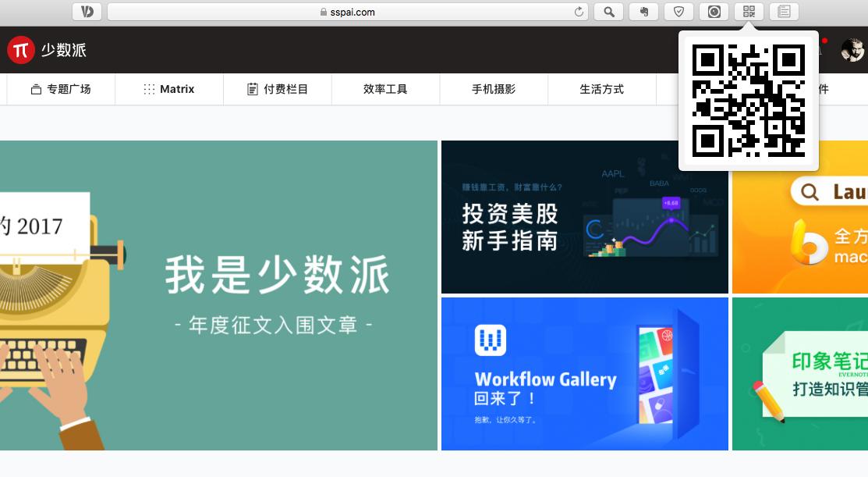Open the 效率工具 navigation tab
The width and height of the screenshot is (868, 477).
(x=385, y=89)
